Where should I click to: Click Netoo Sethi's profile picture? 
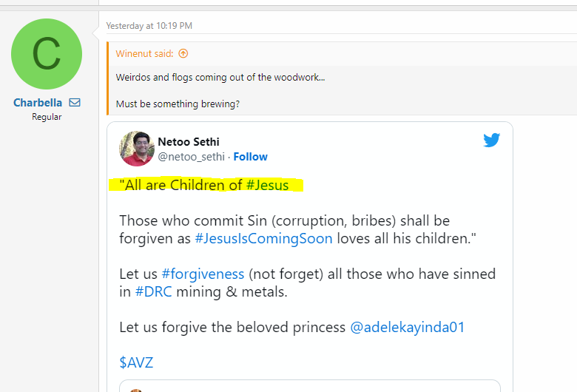(x=136, y=149)
